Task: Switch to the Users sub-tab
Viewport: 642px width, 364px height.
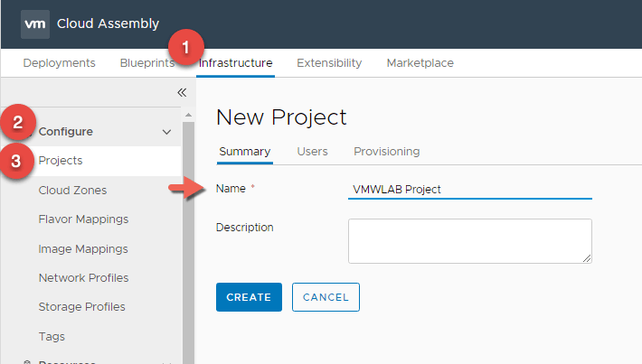Action: (312, 152)
